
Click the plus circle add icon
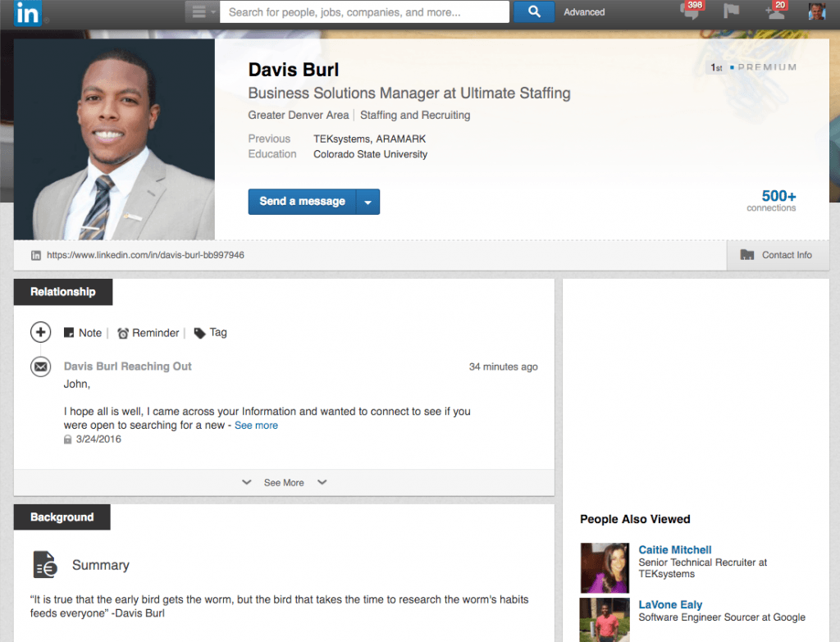(41, 332)
